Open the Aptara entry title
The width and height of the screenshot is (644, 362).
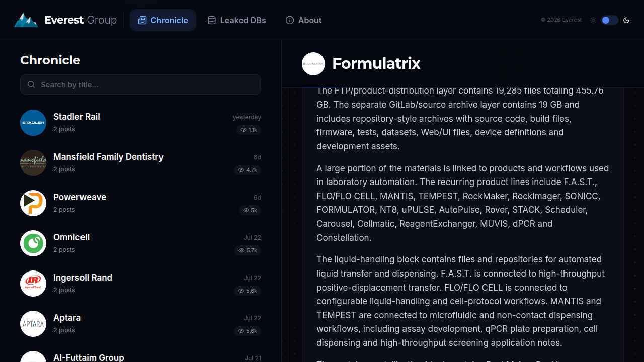67,318
